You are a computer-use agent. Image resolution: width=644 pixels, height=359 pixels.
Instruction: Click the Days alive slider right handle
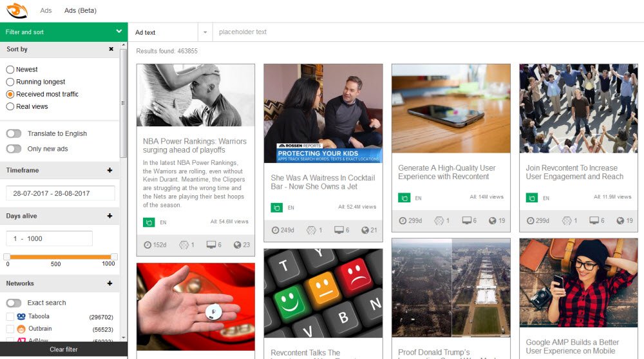(114, 257)
